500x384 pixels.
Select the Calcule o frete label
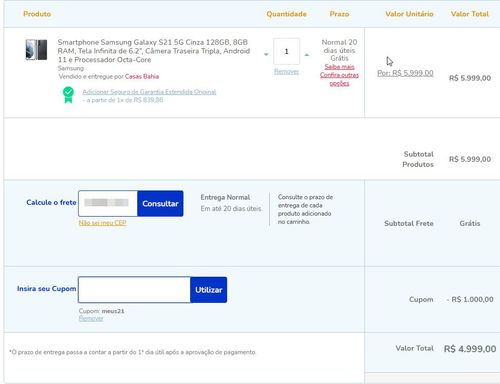click(51, 202)
